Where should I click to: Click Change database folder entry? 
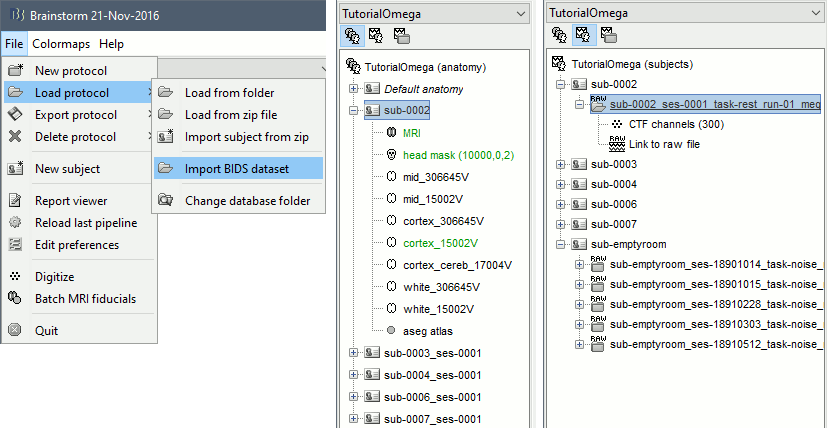(x=247, y=201)
